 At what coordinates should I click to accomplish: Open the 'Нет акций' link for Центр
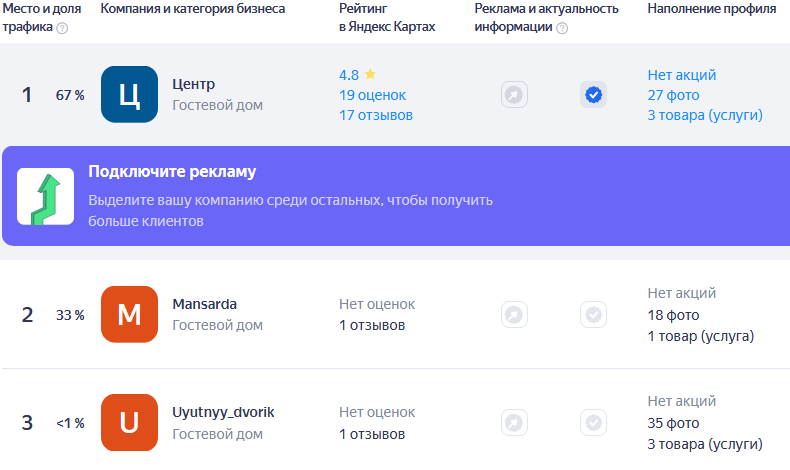(x=682, y=75)
